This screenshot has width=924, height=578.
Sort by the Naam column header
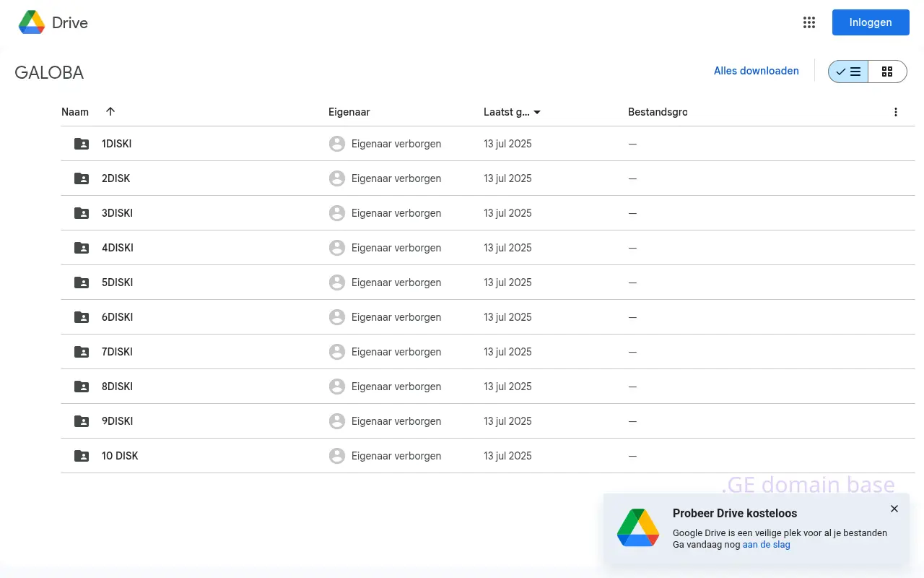point(75,112)
